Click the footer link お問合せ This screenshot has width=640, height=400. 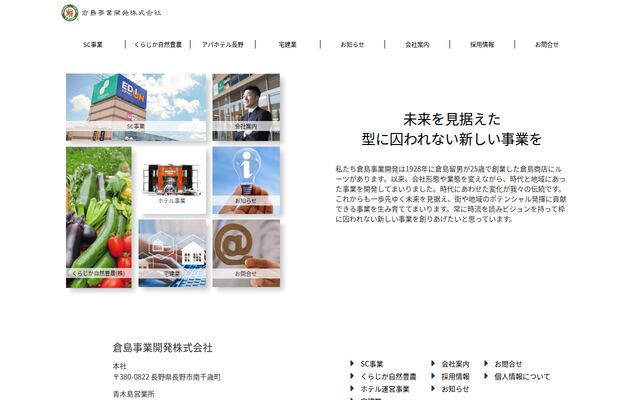508,364
